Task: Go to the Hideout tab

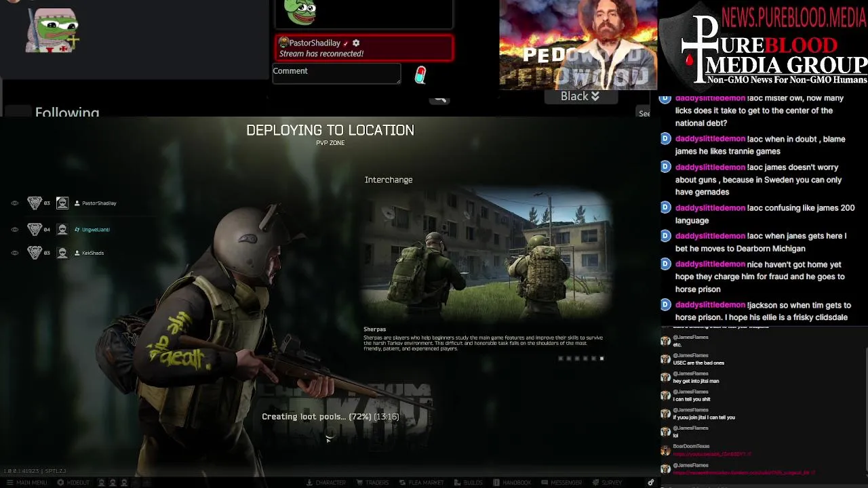Action: pyautogui.click(x=73, y=483)
